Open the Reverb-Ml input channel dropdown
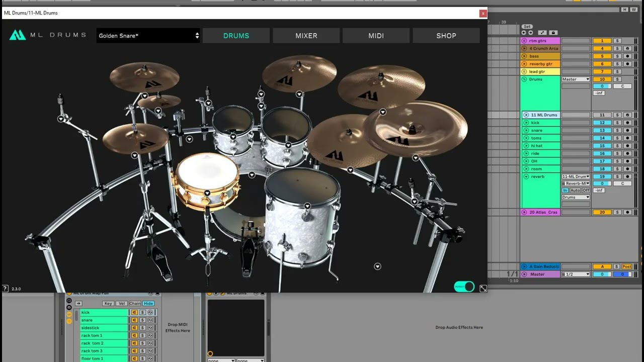 pyautogui.click(x=576, y=184)
